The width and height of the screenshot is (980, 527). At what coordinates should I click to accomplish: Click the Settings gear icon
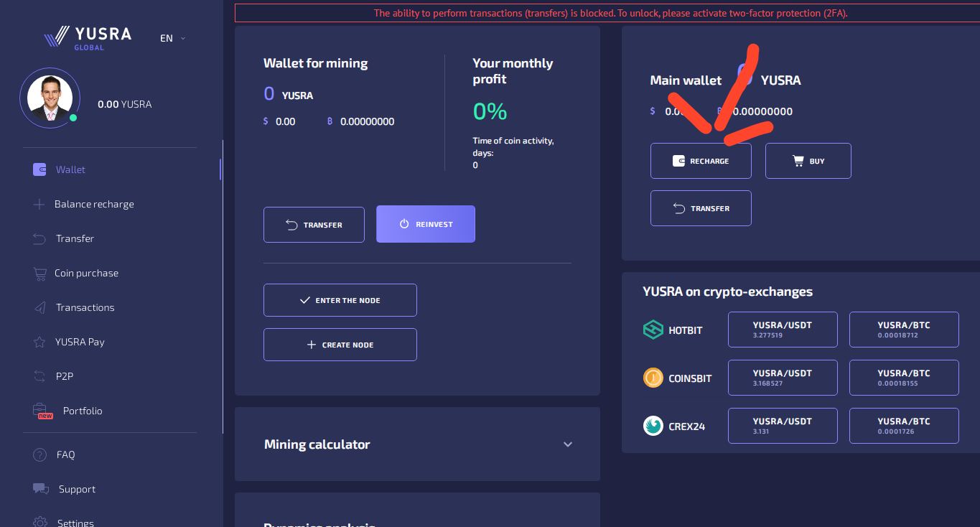point(40,523)
